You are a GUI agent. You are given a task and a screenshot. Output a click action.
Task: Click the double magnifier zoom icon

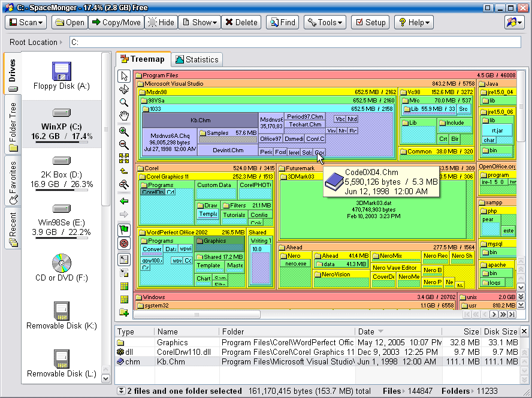(124, 185)
